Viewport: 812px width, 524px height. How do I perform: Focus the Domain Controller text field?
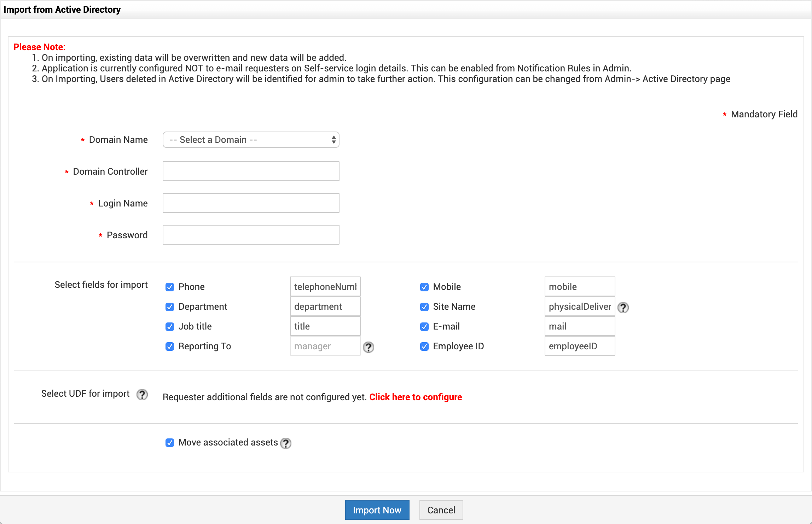pyautogui.click(x=251, y=171)
